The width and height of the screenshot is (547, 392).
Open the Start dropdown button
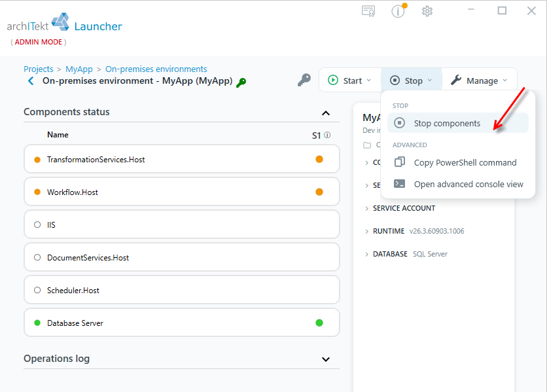(x=350, y=80)
